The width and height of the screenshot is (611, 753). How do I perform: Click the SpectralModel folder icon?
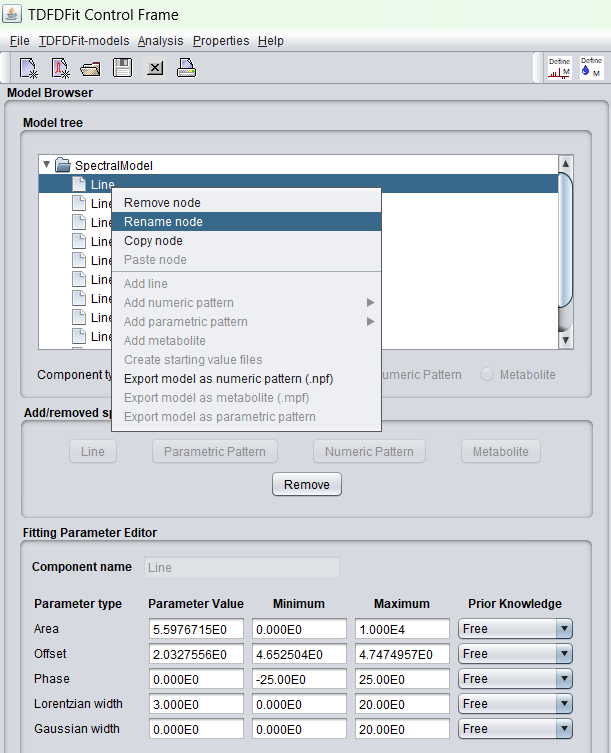pyautogui.click(x=62, y=165)
